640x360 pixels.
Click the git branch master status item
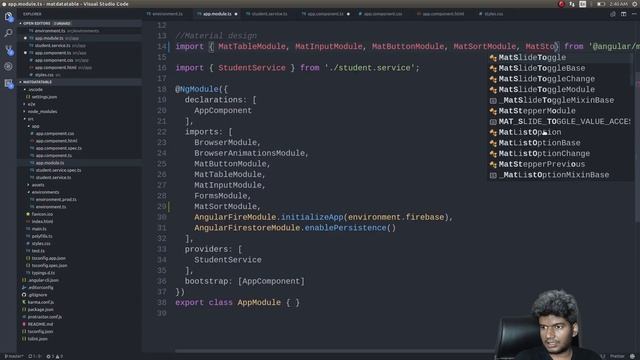[13, 356]
